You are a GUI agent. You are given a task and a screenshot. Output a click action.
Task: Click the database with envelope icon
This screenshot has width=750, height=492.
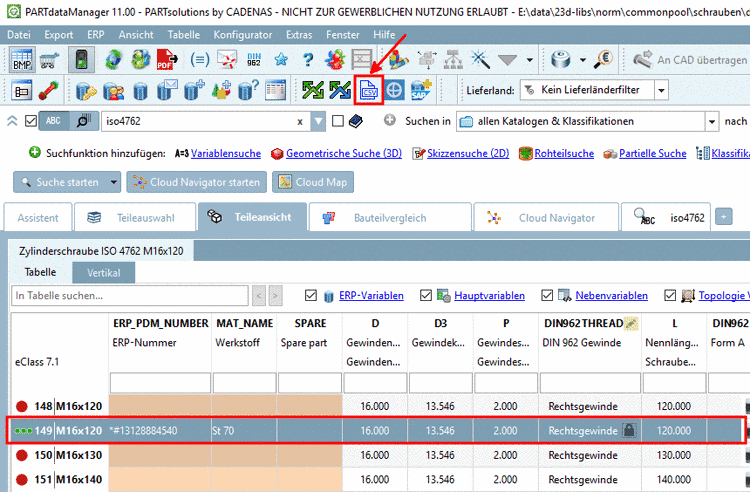(167, 90)
